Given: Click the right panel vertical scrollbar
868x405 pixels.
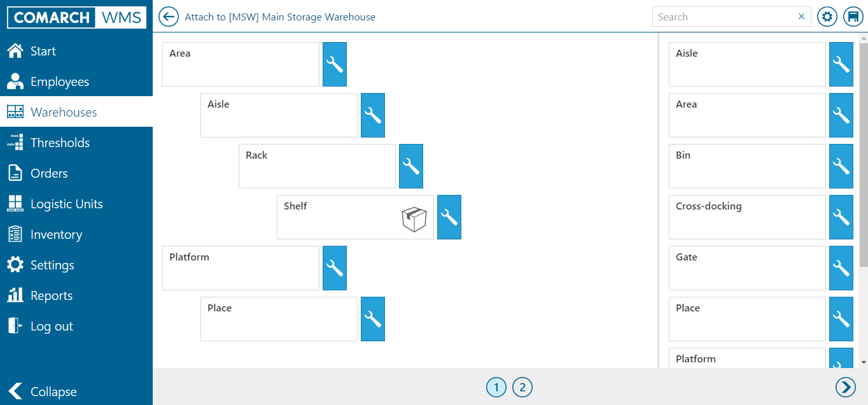Looking at the screenshot, I should [x=864, y=153].
